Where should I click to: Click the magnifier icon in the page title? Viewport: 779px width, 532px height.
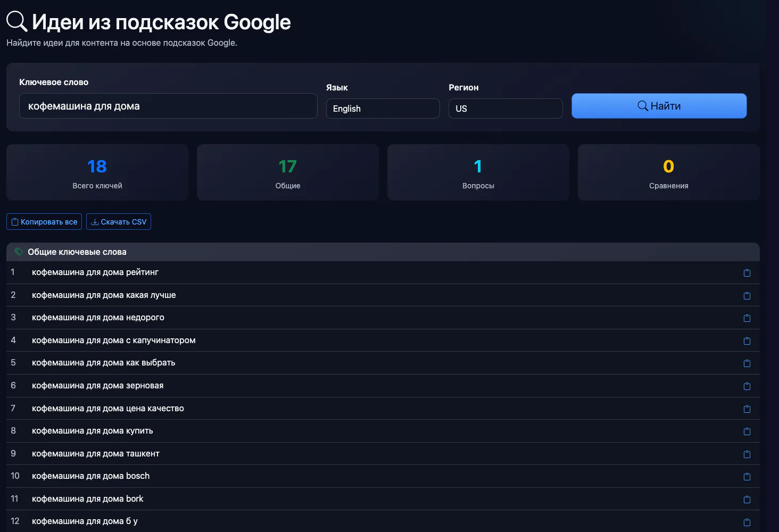16,21
